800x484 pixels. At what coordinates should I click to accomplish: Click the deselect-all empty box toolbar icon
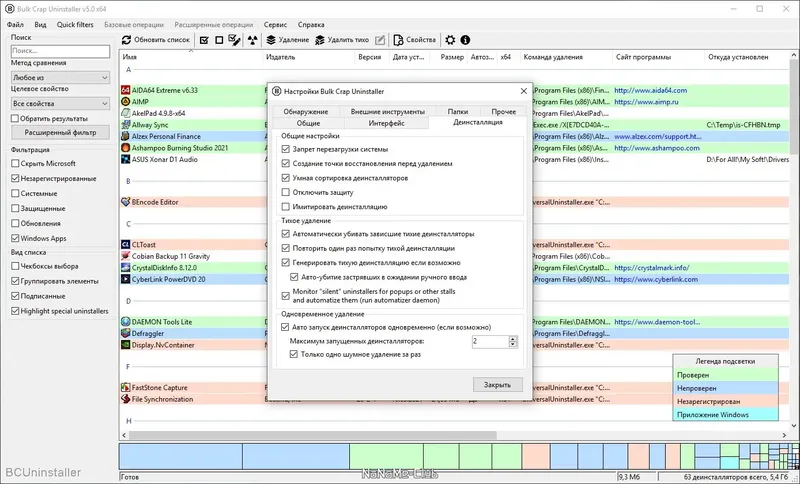(x=219, y=40)
